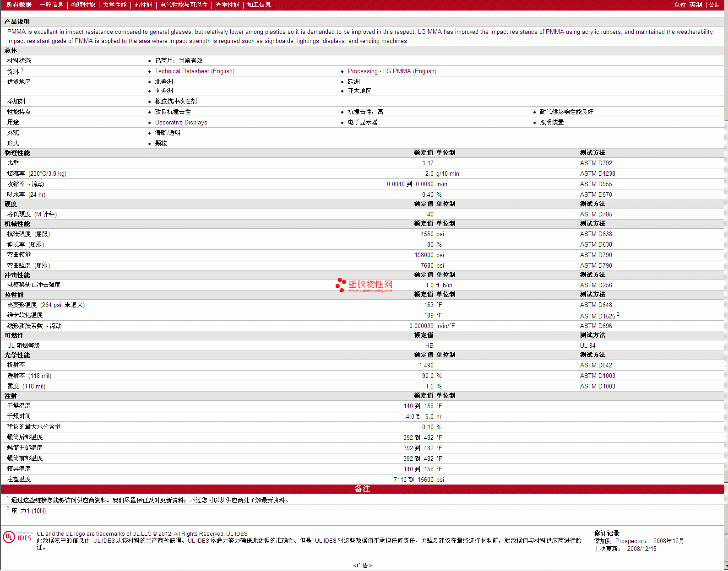Click the UL 阻燃等级 value HB
This screenshot has height=571, width=728.
click(x=429, y=345)
